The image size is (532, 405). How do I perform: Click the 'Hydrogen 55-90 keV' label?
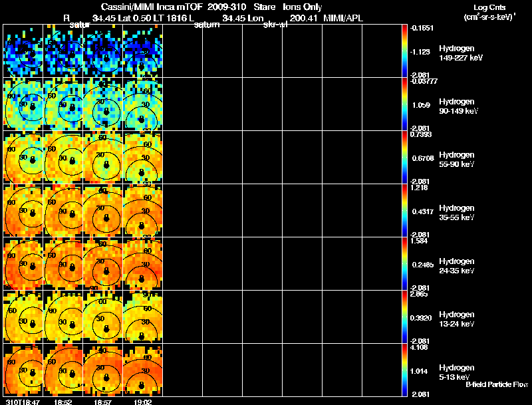[x=457, y=160]
